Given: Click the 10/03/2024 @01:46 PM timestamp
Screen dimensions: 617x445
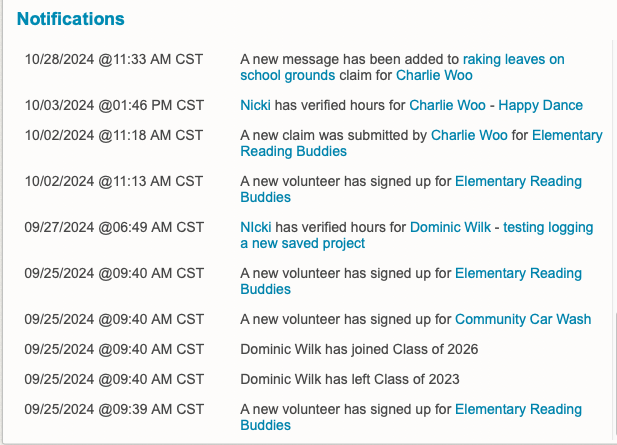Looking at the screenshot, I should pyautogui.click(x=114, y=105).
